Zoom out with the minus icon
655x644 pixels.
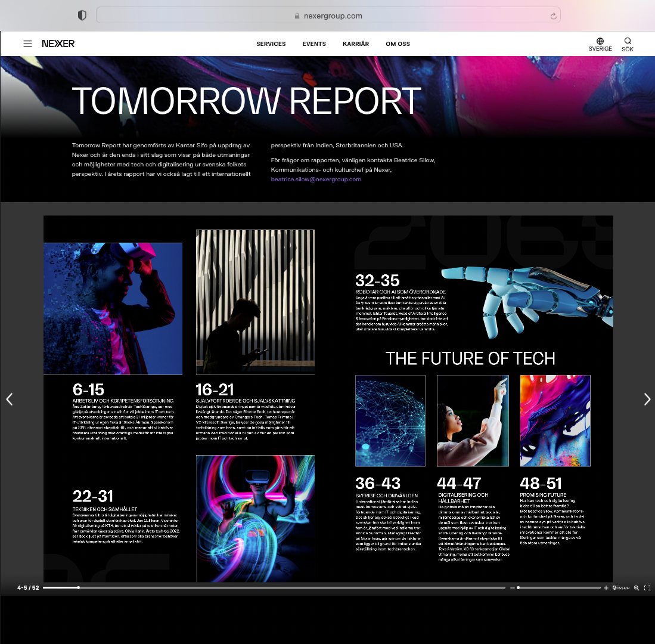[512, 587]
